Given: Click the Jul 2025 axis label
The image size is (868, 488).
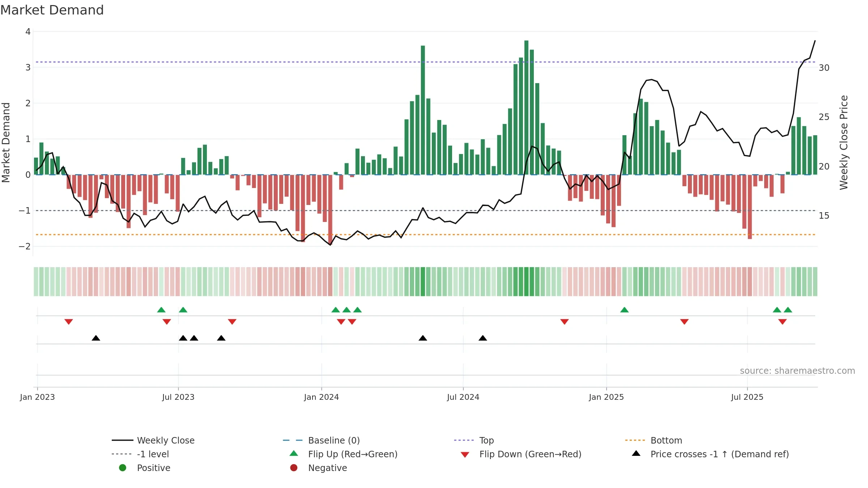Looking at the screenshot, I should coord(747,397).
